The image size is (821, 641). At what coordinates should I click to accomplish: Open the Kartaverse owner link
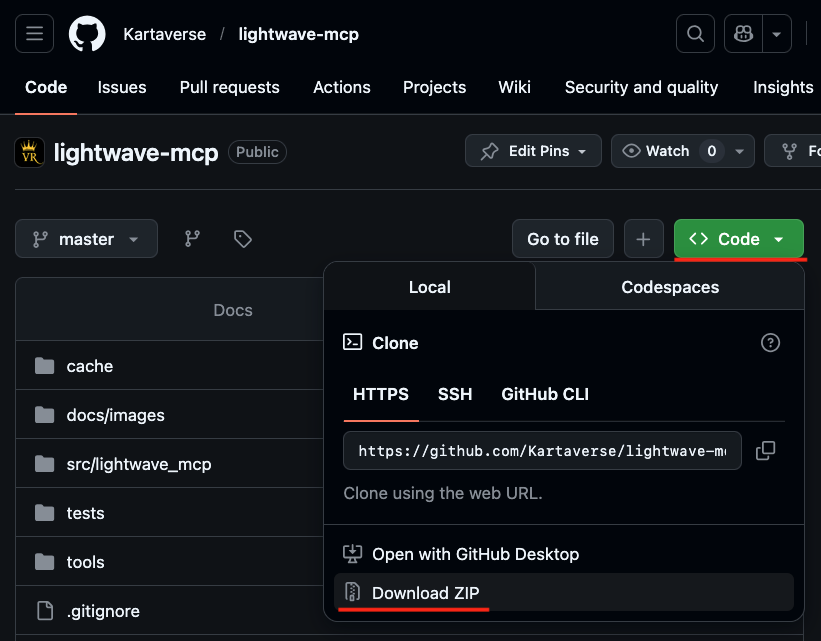(164, 35)
